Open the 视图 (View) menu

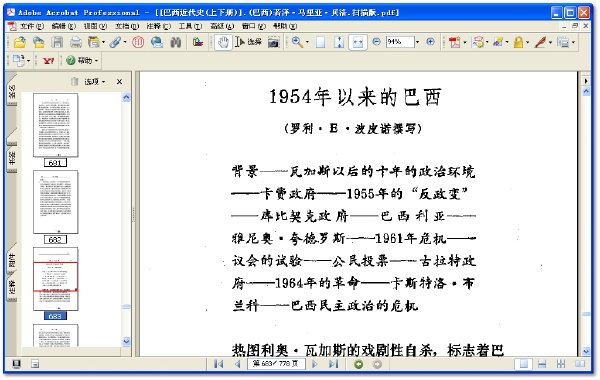pyautogui.click(x=95, y=26)
